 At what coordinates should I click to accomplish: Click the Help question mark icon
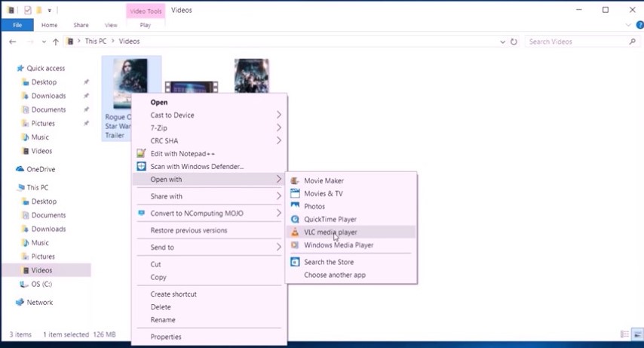639,25
